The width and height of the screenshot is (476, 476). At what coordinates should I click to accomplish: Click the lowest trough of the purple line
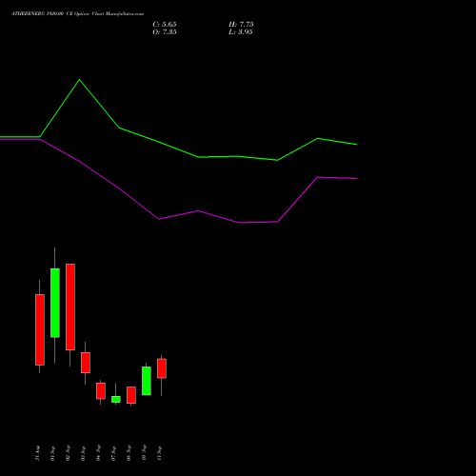click(239, 223)
